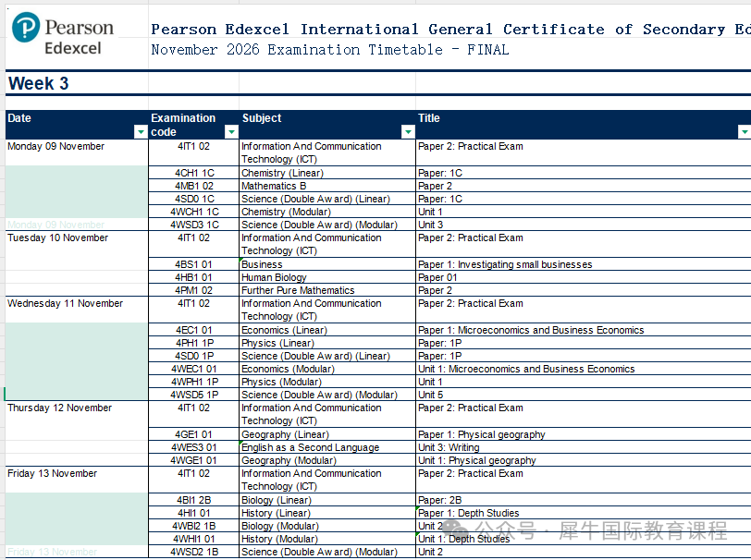Select the Paper 1: Physical geography title
The image size is (751, 560).
[x=584, y=434]
